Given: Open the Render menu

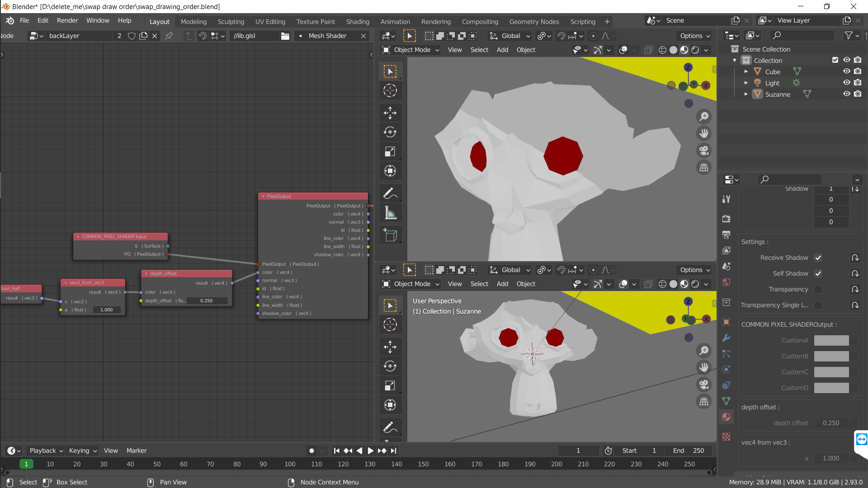Looking at the screenshot, I should 67,20.
